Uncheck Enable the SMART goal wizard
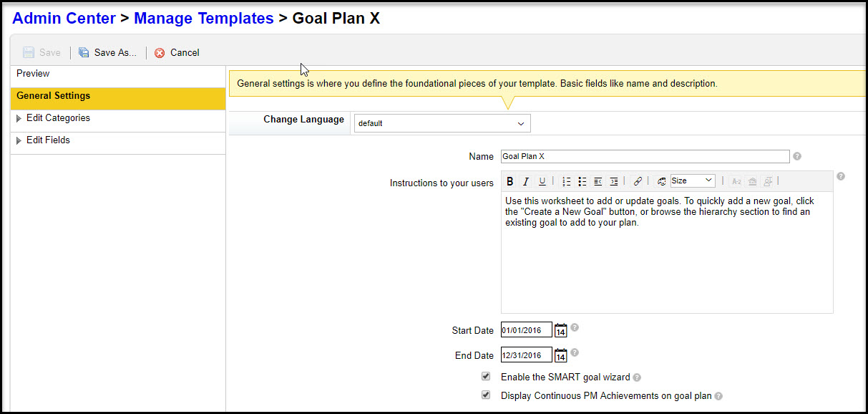The height and width of the screenshot is (414, 868). [486, 376]
